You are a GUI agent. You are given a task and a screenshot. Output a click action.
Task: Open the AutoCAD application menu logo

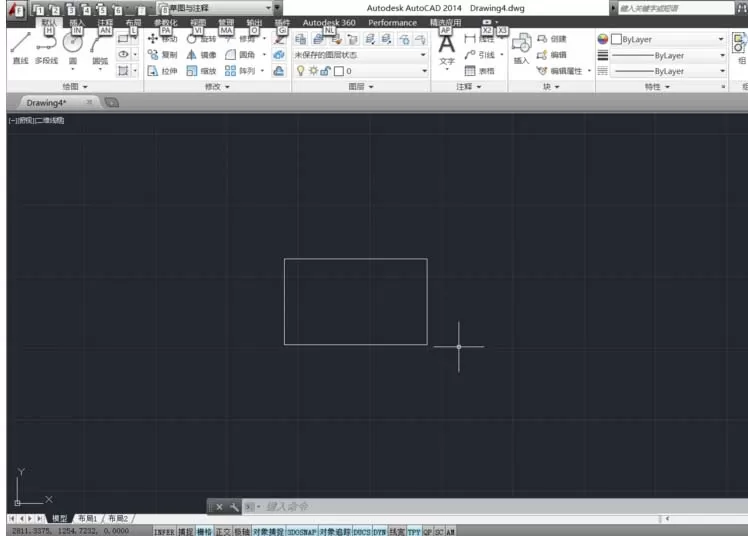pos(16,9)
